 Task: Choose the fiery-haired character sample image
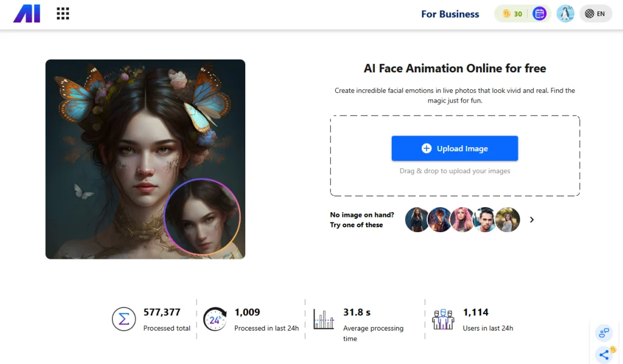point(440,219)
